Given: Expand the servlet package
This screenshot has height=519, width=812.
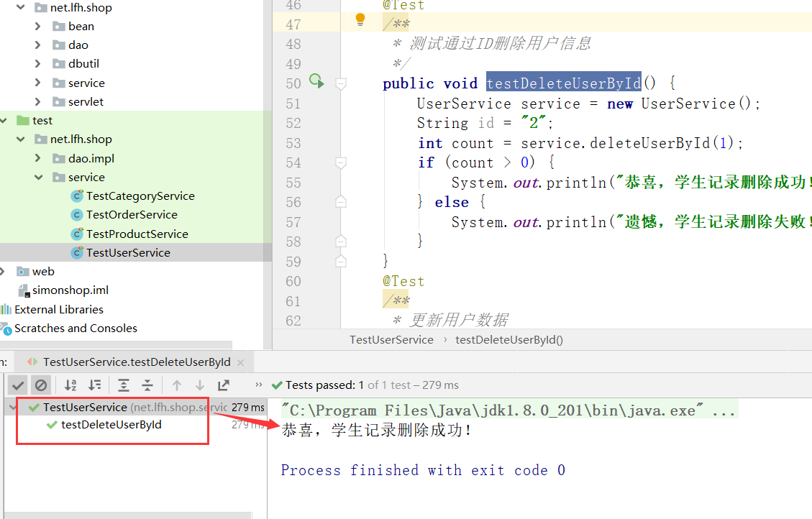Looking at the screenshot, I should (37, 102).
